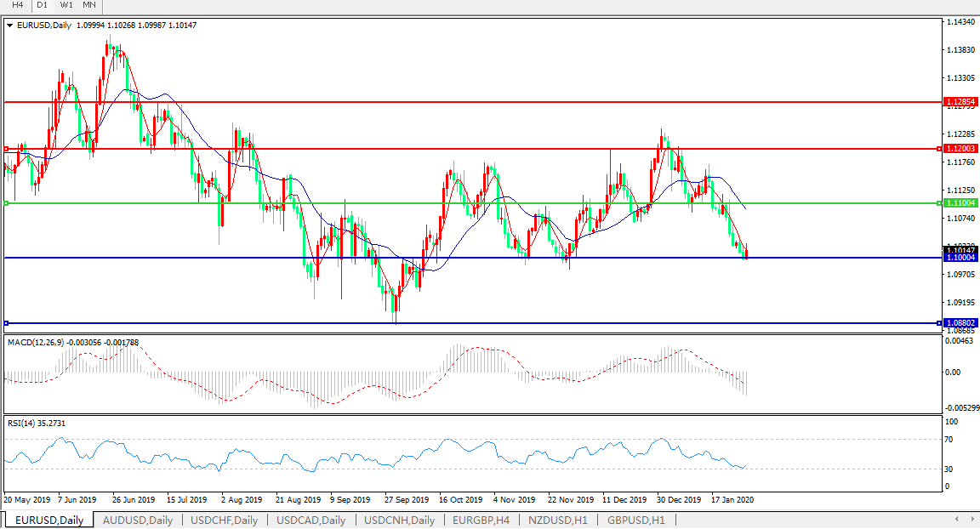
Task: Click right handle of the 1.08802 line
Action: pos(939,323)
